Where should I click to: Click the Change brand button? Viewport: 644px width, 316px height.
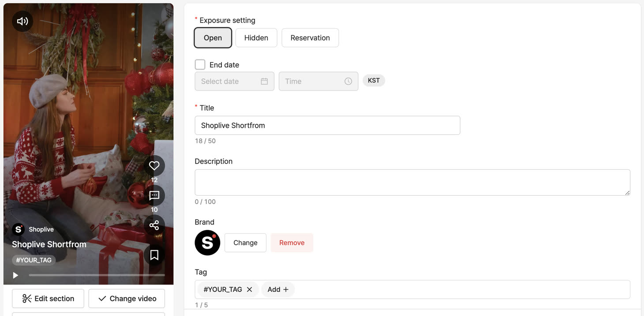(245, 243)
